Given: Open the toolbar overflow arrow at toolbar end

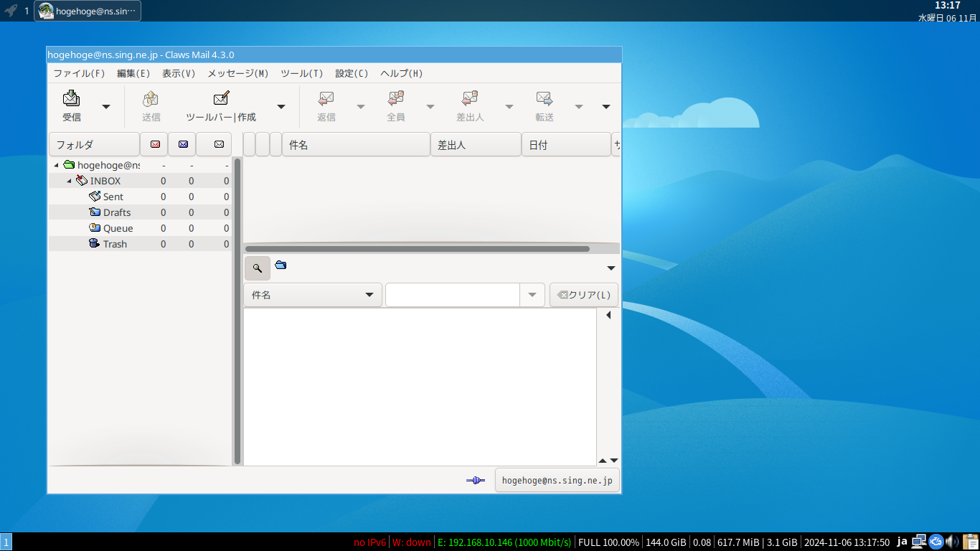Looking at the screenshot, I should click(x=606, y=107).
